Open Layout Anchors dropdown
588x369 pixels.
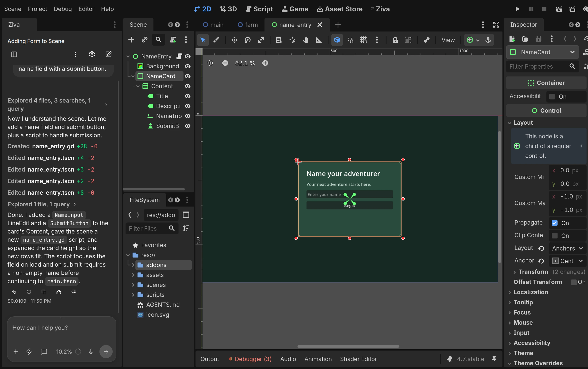click(567, 248)
